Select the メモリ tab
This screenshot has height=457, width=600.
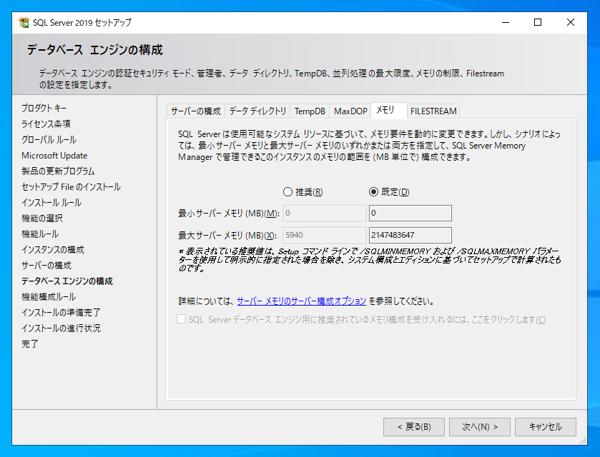[x=389, y=110]
